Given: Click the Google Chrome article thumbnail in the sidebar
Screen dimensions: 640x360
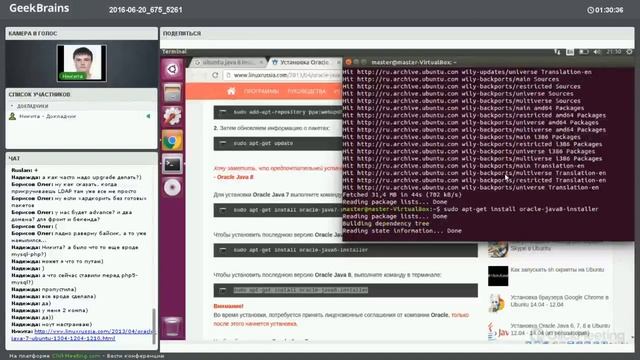Looking at the screenshot, I should pos(498,302).
